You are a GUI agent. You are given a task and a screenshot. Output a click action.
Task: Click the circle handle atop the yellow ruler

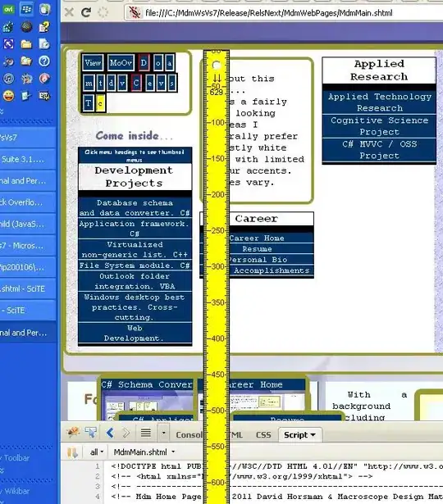[x=217, y=66]
